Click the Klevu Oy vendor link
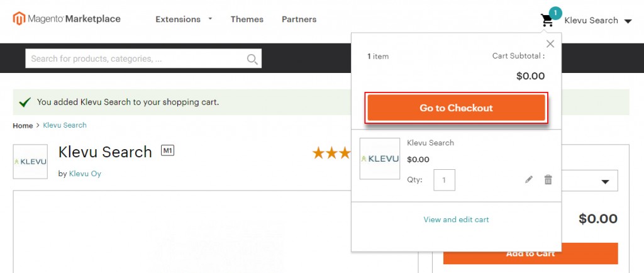Image resolution: width=644 pixels, height=273 pixels. 85,174
